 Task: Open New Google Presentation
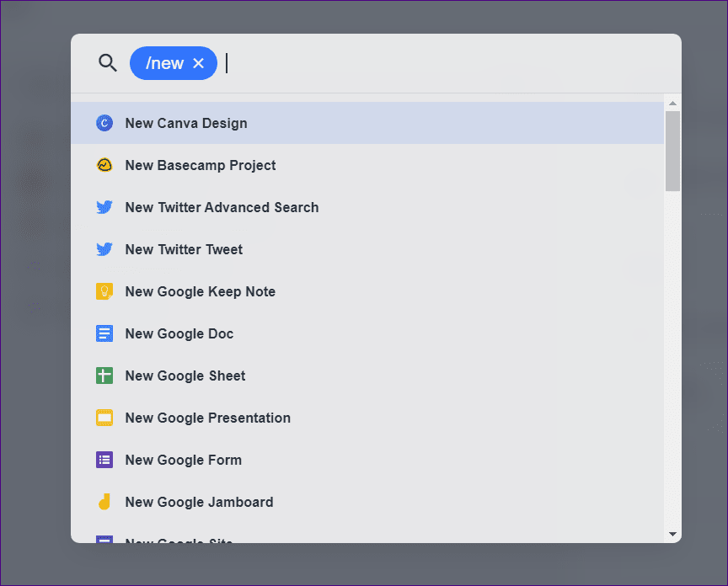(x=367, y=418)
